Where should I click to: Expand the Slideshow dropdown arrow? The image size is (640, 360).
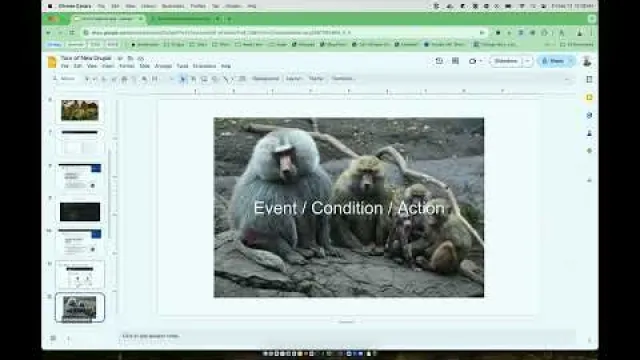tap(528, 61)
